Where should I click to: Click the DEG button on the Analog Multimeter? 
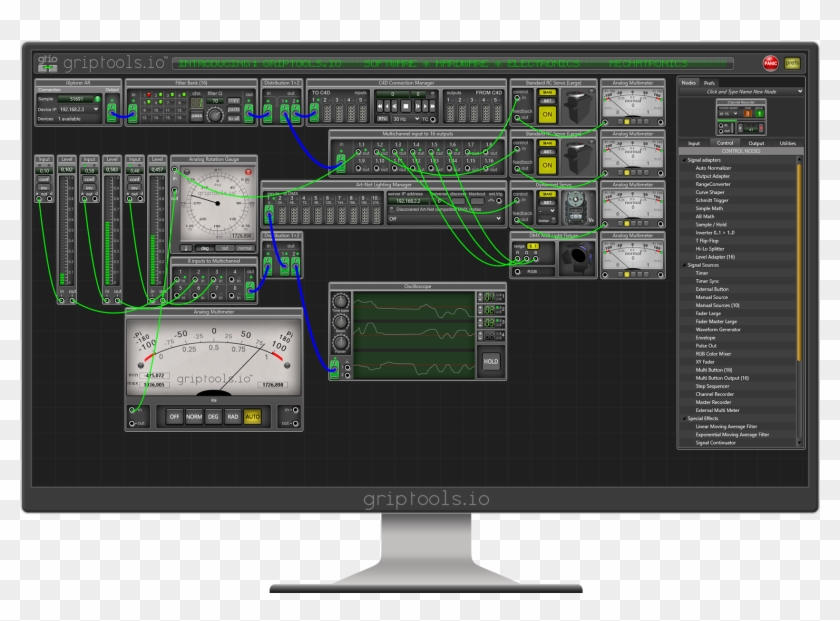click(212, 416)
